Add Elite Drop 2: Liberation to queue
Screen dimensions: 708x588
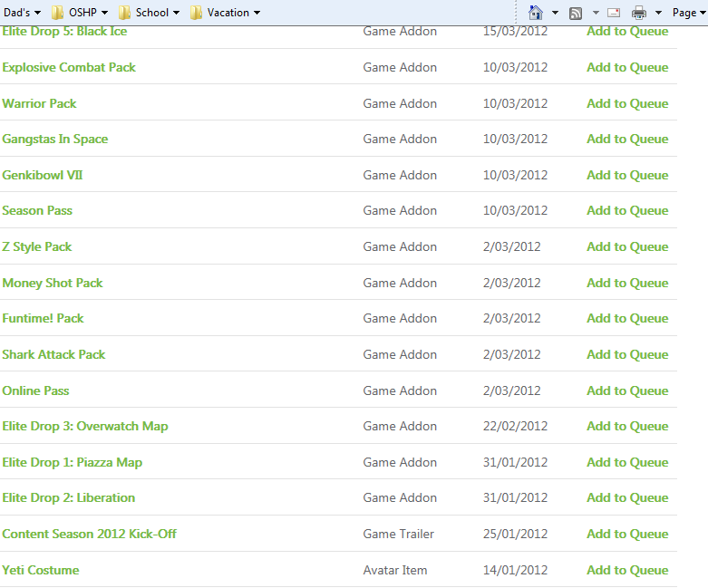(x=627, y=497)
